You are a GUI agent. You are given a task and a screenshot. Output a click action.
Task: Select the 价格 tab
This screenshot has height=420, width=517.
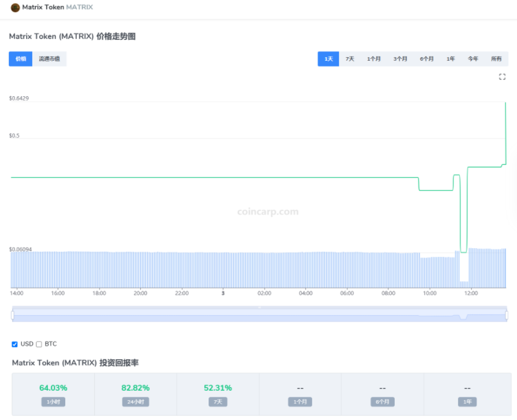pyautogui.click(x=20, y=58)
